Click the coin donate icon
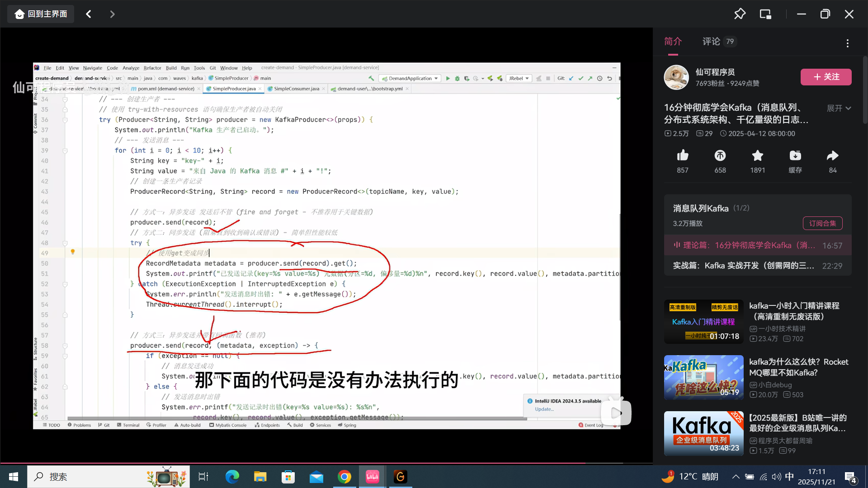This screenshot has width=868, height=488. point(720,156)
